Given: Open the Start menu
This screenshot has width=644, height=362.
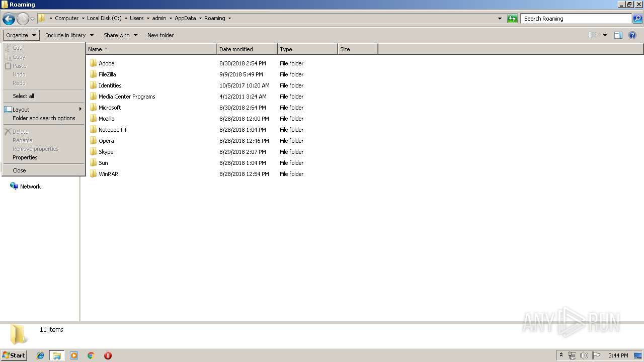Looking at the screenshot, I should [14, 355].
